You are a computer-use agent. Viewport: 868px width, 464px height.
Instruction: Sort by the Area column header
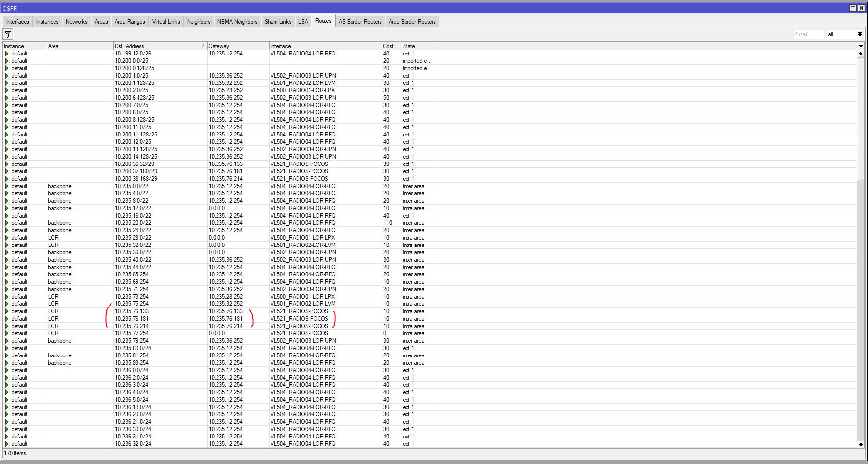pyautogui.click(x=80, y=46)
